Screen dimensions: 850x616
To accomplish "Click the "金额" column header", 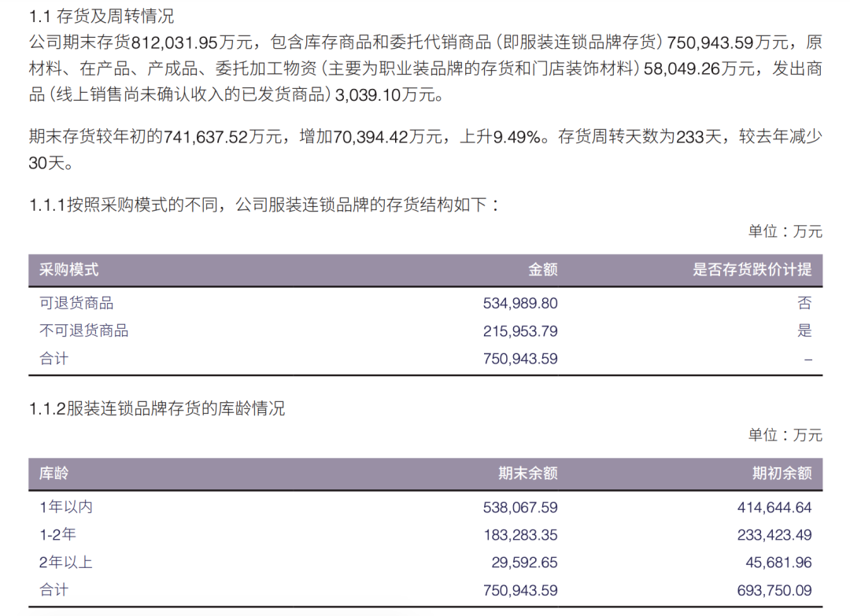I will pyautogui.click(x=542, y=270).
